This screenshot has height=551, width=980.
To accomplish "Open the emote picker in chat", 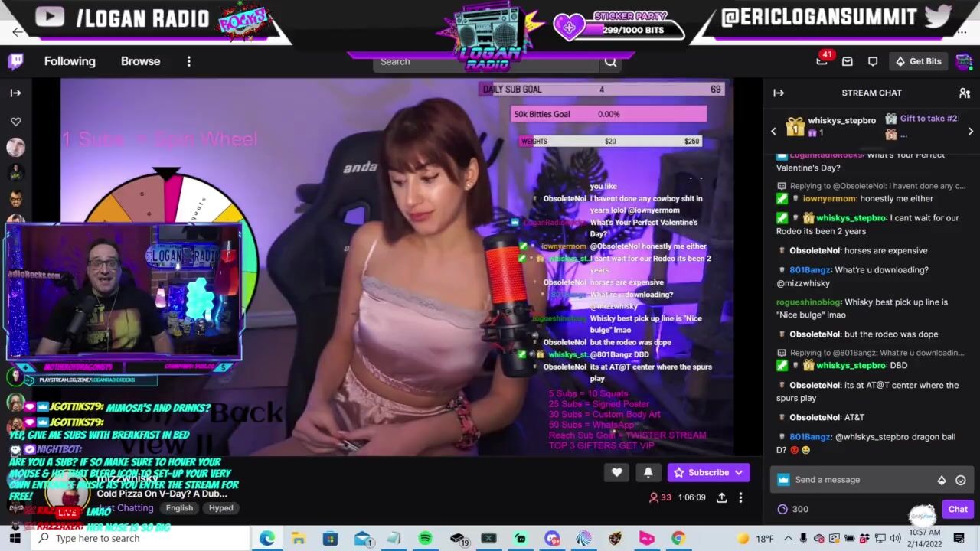I will [x=961, y=480].
